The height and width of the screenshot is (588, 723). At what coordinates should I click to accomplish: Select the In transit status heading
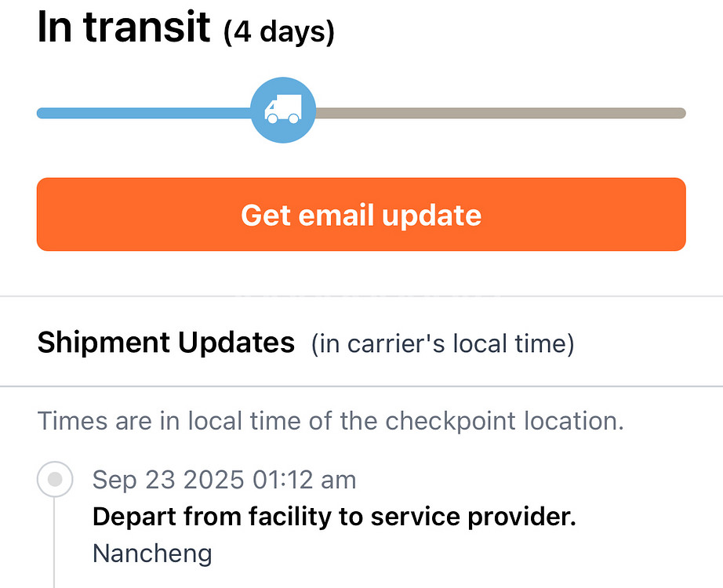tap(124, 28)
